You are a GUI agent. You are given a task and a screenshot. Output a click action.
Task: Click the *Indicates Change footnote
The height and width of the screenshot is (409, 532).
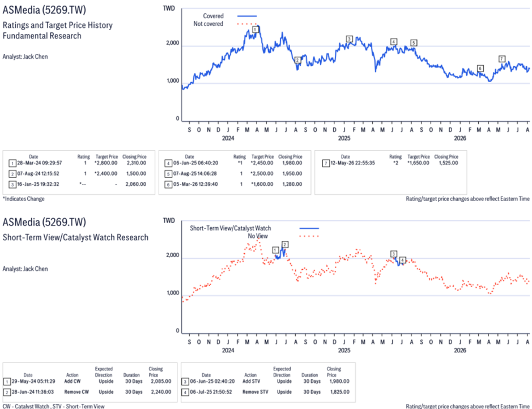tap(23, 199)
